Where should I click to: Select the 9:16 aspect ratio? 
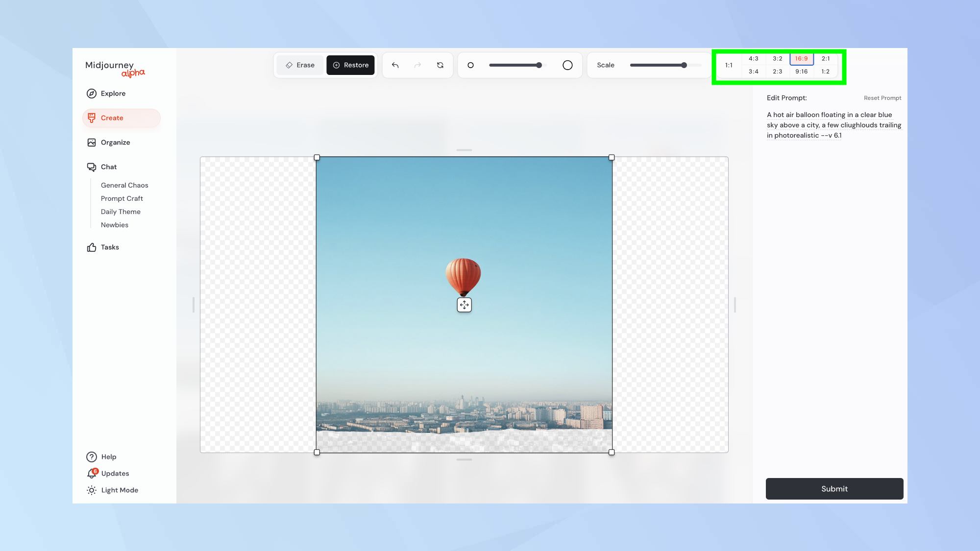801,72
